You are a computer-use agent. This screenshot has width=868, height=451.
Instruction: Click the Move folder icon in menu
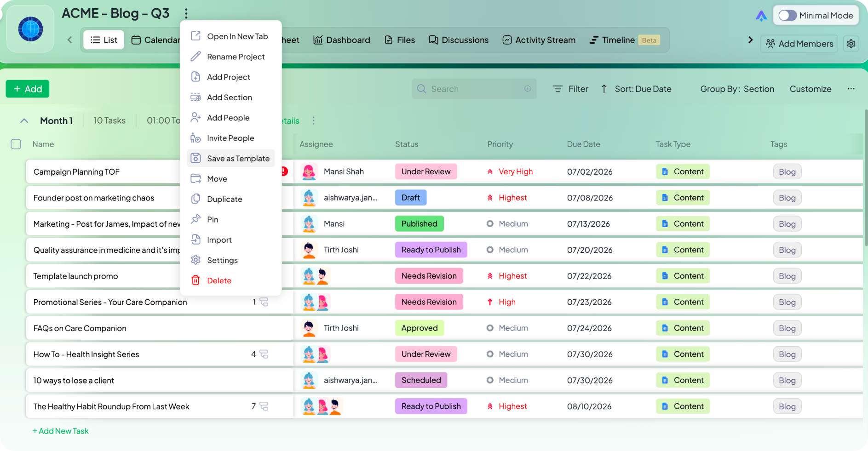(x=195, y=179)
